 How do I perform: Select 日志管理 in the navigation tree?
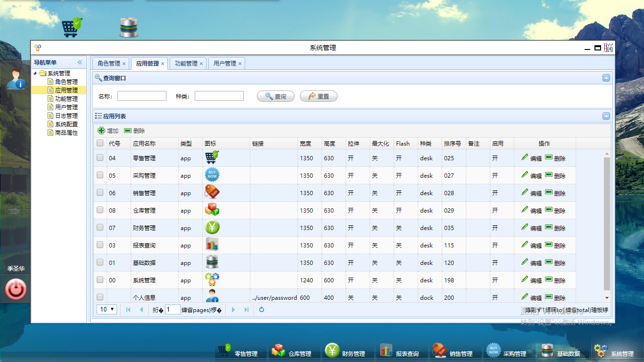point(66,115)
